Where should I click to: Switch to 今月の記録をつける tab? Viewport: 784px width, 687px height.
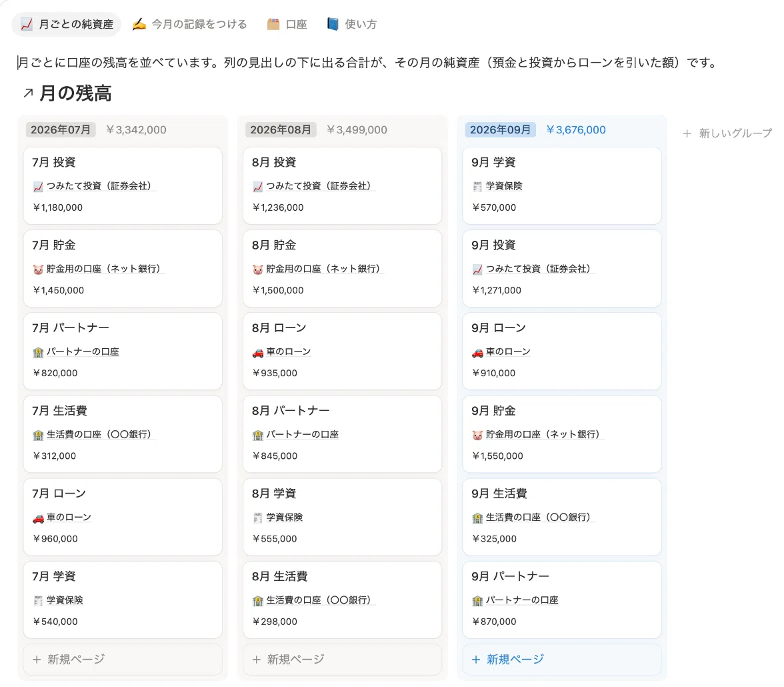pyautogui.click(x=189, y=24)
